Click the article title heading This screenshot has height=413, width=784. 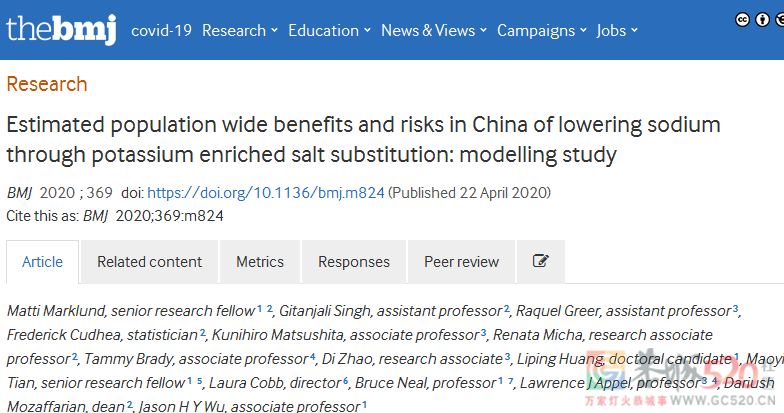(364, 140)
